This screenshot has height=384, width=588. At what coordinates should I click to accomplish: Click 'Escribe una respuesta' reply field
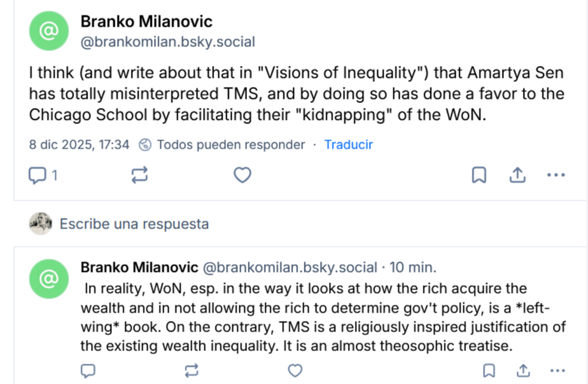click(x=134, y=224)
